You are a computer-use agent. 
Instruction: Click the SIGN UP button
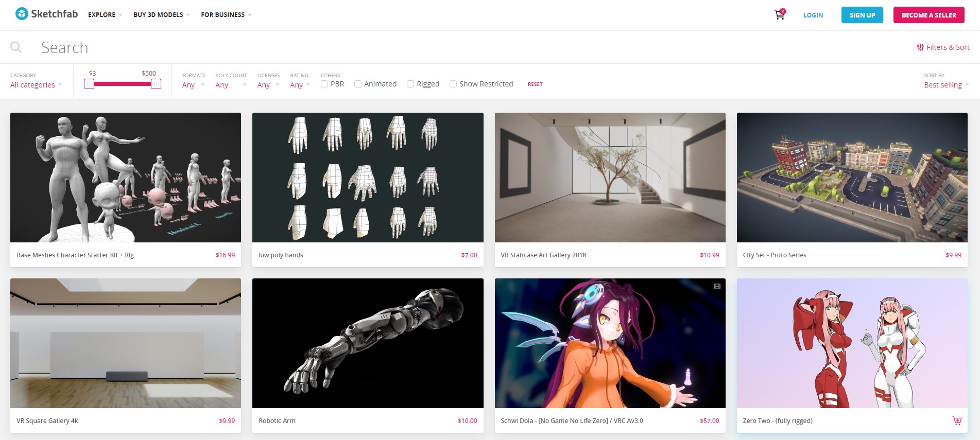click(862, 15)
